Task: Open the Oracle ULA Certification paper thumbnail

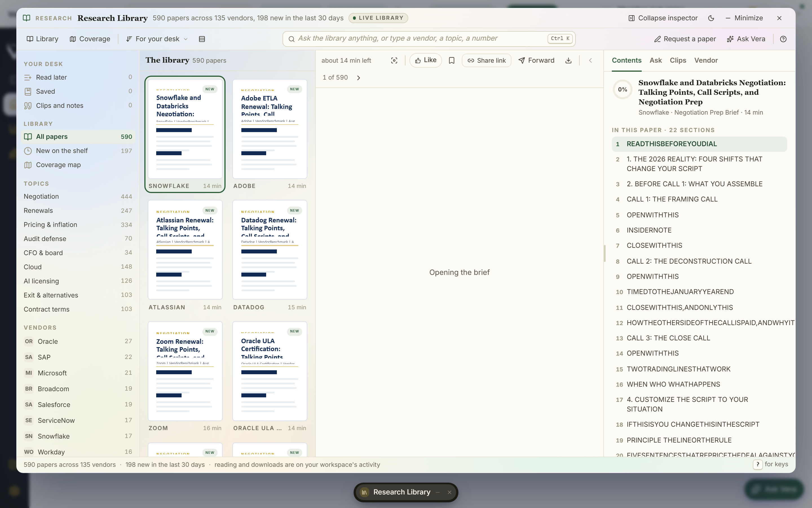Action: tap(270, 371)
